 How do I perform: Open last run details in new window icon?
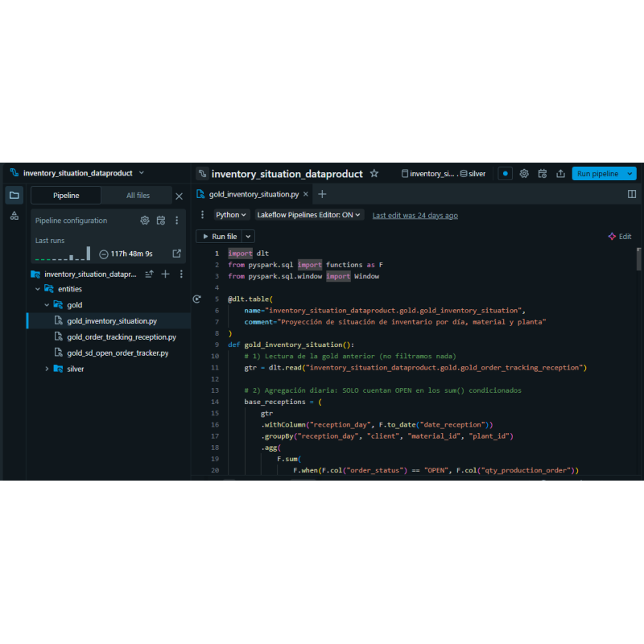coord(177,253)
